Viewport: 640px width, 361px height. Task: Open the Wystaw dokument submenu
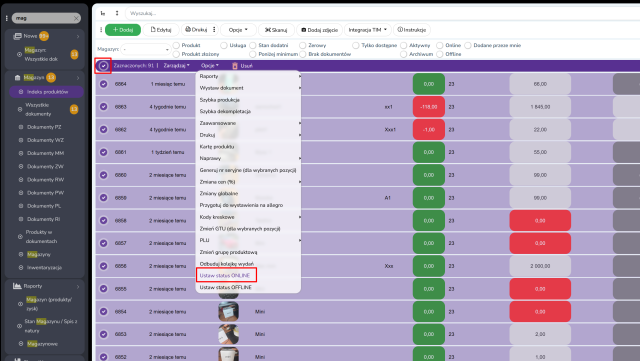(248, 88)
